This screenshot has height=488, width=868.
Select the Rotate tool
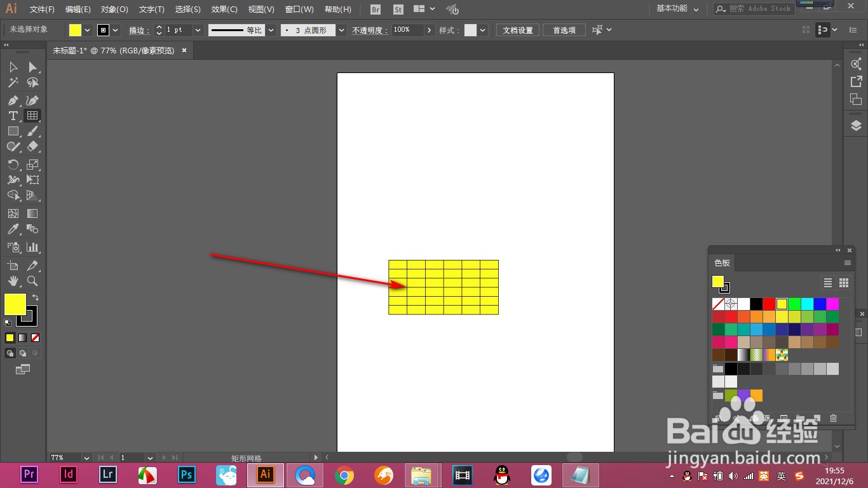click(13, 165)
